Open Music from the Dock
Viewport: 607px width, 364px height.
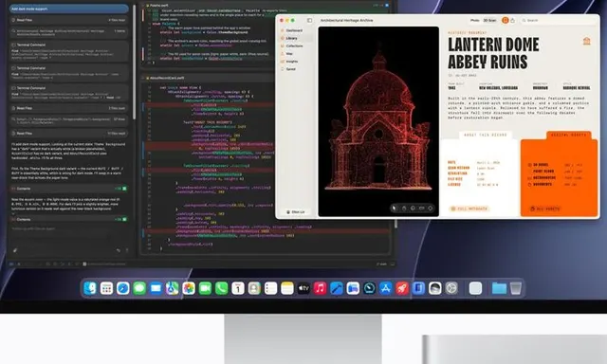coord(321,288)
